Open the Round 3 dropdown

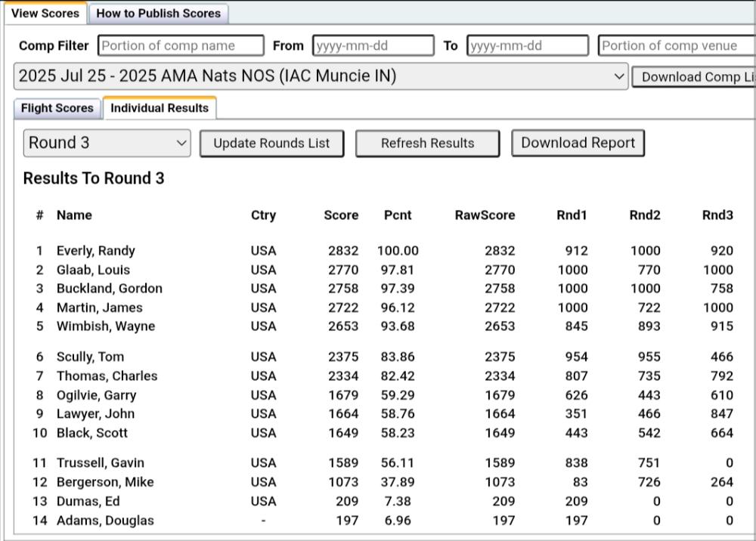pos(107,143)
